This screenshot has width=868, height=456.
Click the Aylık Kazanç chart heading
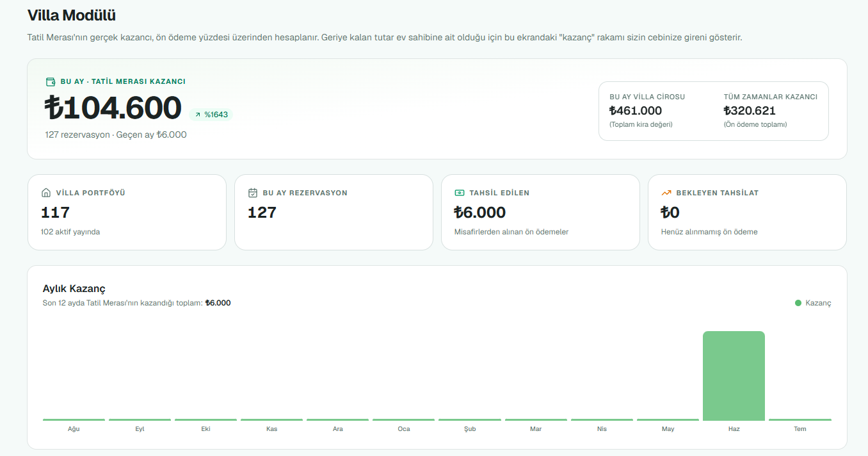74,289
